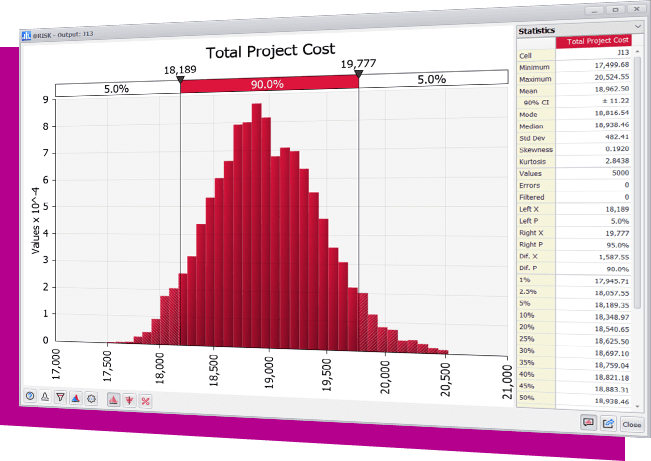Image resolution: width=651 pixels, height=461 pixels.
Task: Click the export share arrow icon
Action: 607,423
